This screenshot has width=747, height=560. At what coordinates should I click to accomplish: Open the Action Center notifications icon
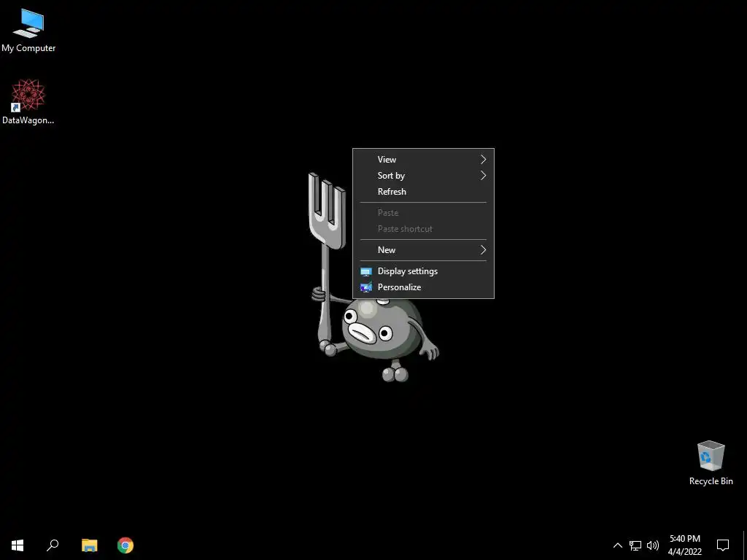(x=723, y=545)
